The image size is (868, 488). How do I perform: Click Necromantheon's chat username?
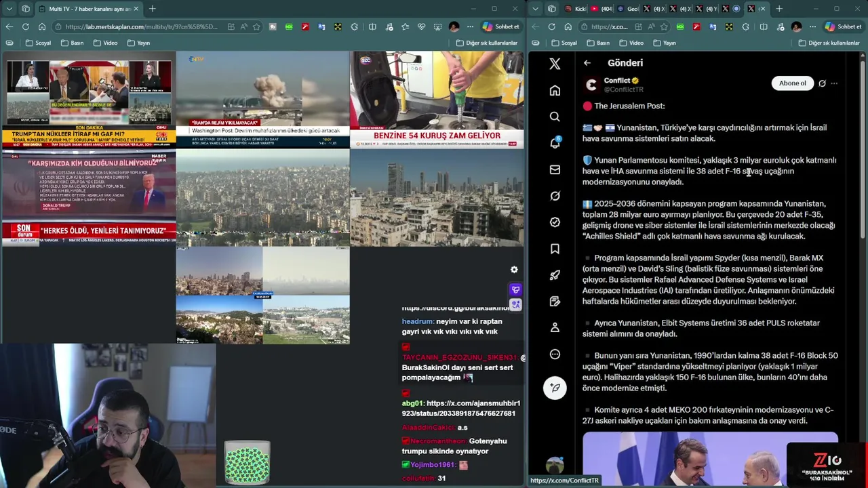point(437,441)
